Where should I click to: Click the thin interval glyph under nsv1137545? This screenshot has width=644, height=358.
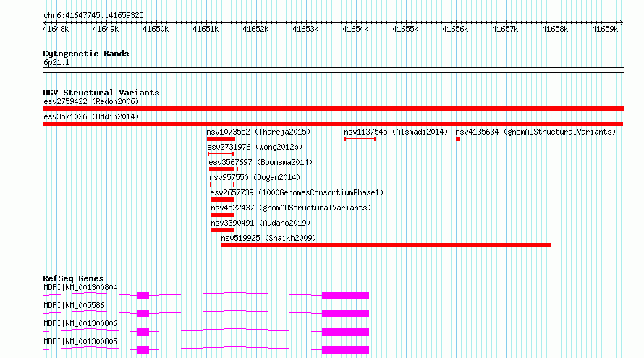(360, 139)
